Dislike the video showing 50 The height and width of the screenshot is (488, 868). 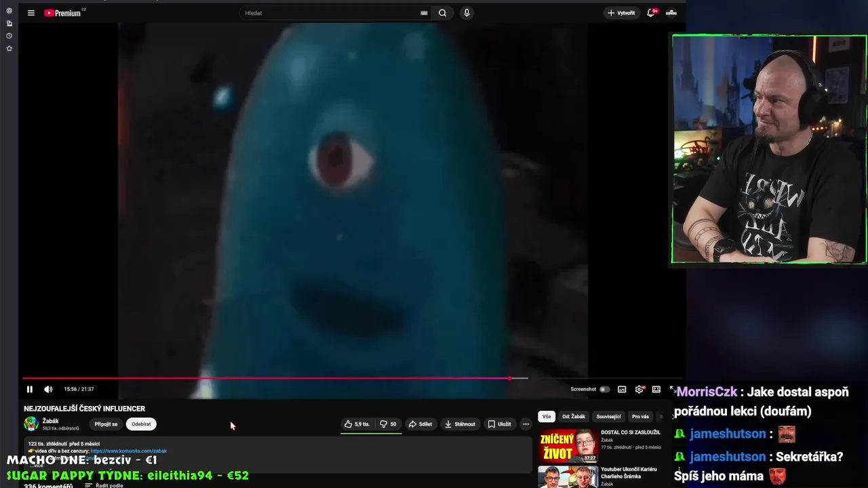(x=389, y=424)
